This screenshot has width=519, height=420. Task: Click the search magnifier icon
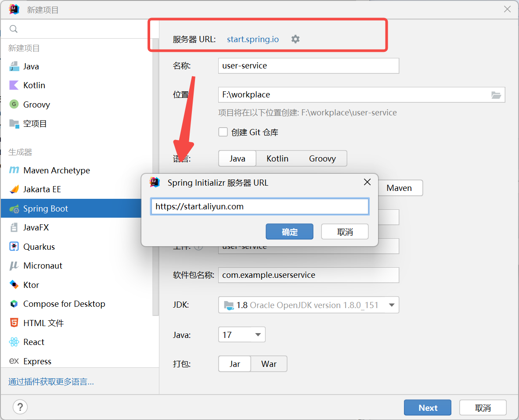click(x=13, y=29)
